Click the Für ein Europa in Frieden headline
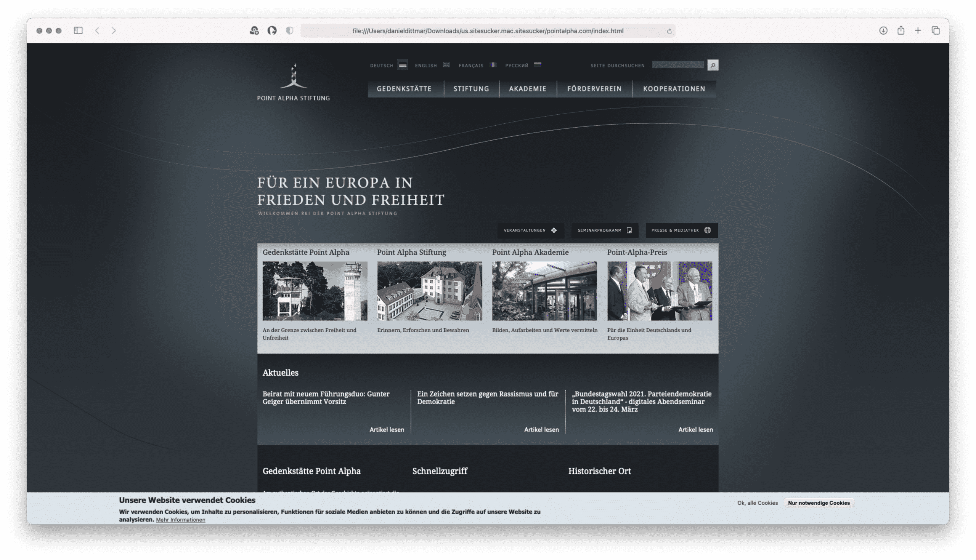The width and height of the screenshot is (976, 560). tap(351, 191)
